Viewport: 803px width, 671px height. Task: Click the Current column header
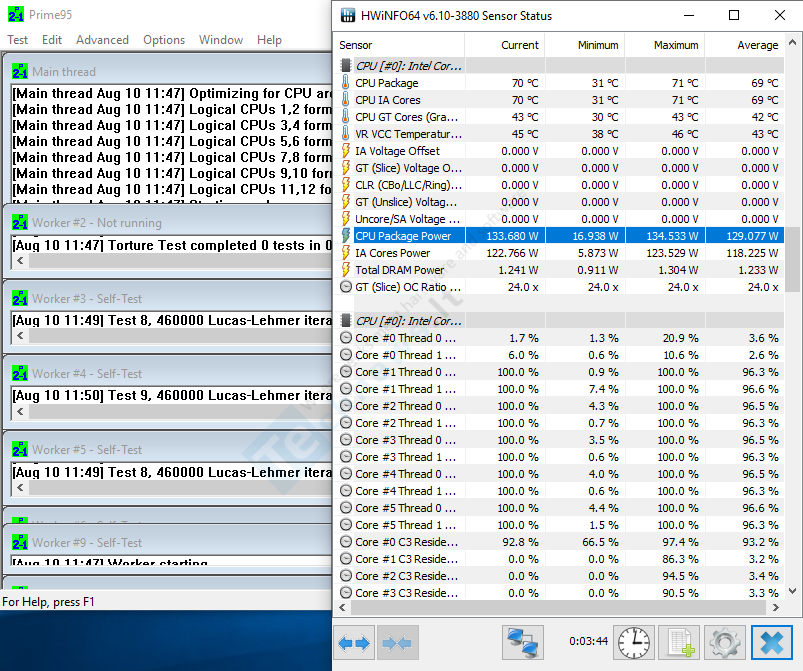pos(504,45)
